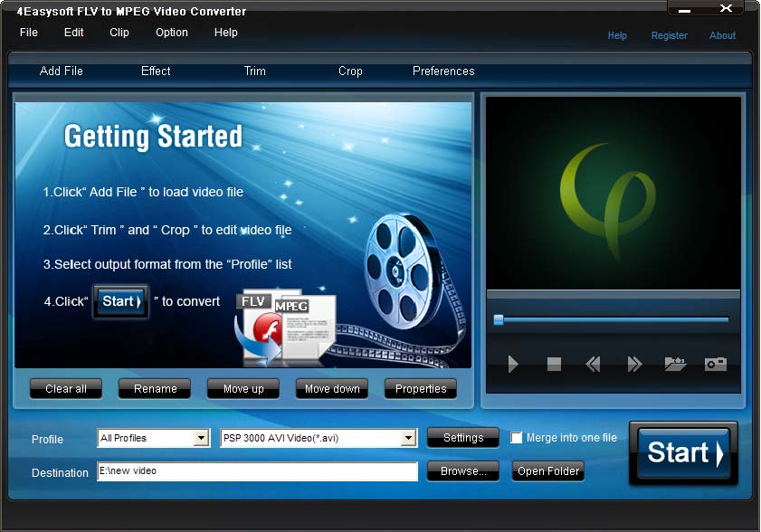Take a snapshot with the camera icon
This screenshot has width=761, height=532.
[716, 364]
